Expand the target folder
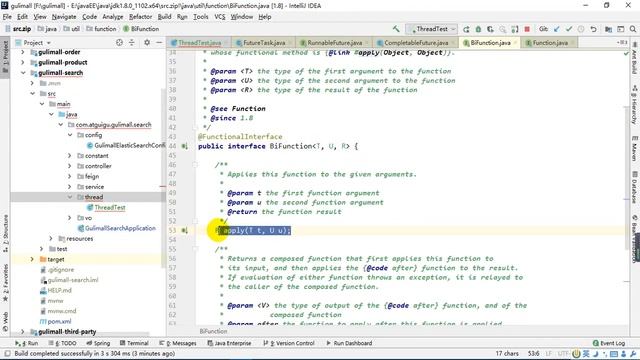Screen dimensions: 640x360 pos(32,259)
